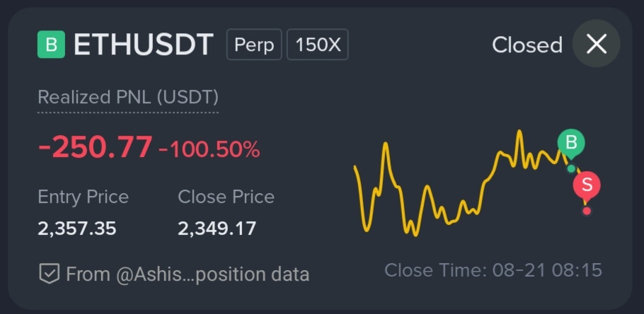Select the Perp tag
This screenshot has height=314, width=644.
pos(254,45)
